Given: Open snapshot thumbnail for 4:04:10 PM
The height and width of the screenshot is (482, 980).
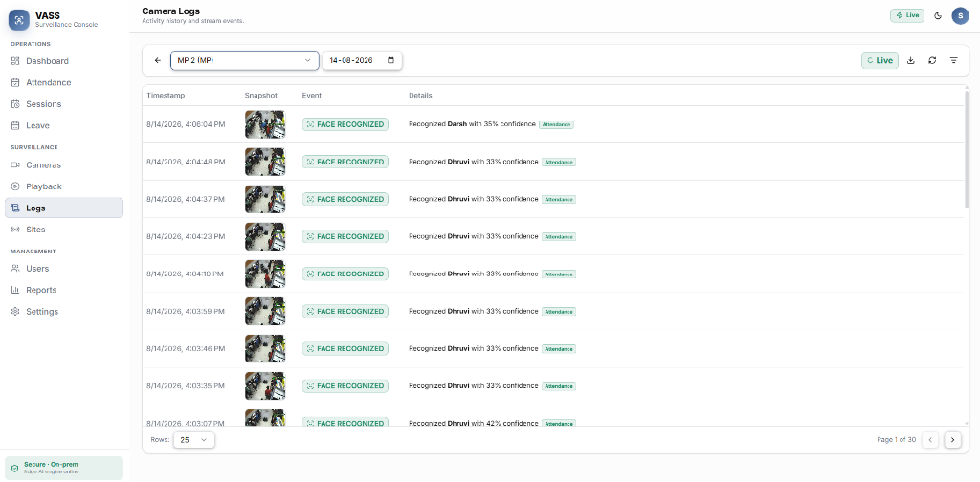Looking at the screenshot, I should tap(265, 274).
